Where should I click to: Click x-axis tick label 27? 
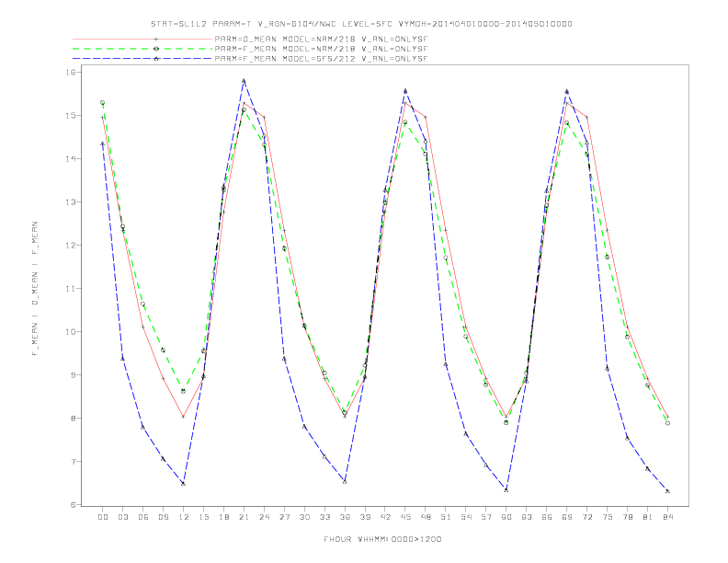(x=285, y=517)
